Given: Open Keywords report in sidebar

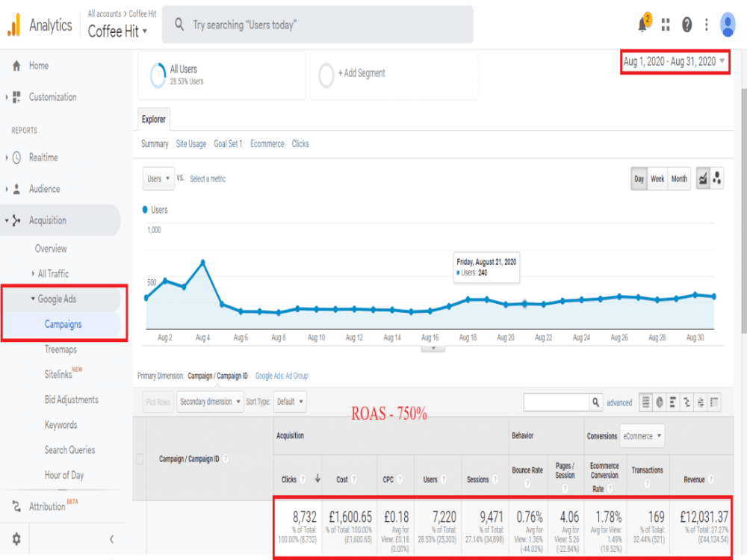Looking at the screenshot, I should coord(61,426).
